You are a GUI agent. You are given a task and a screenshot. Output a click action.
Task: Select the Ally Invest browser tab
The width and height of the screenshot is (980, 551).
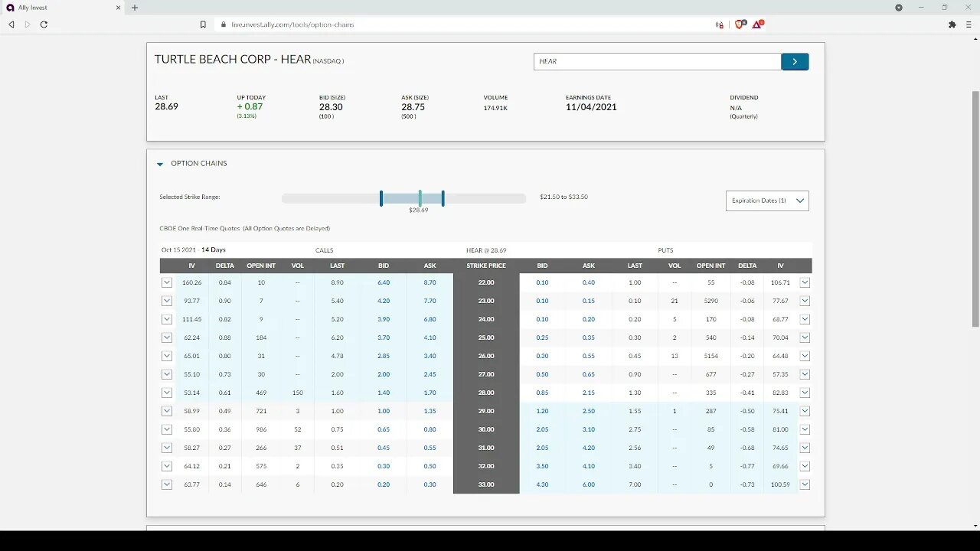[64, 8]
